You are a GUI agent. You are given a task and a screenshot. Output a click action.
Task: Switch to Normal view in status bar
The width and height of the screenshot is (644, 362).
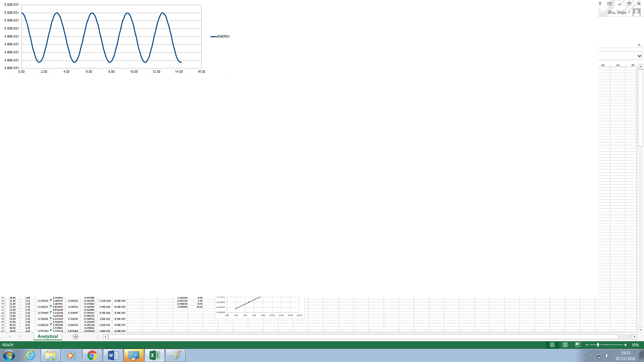point(552,345)
